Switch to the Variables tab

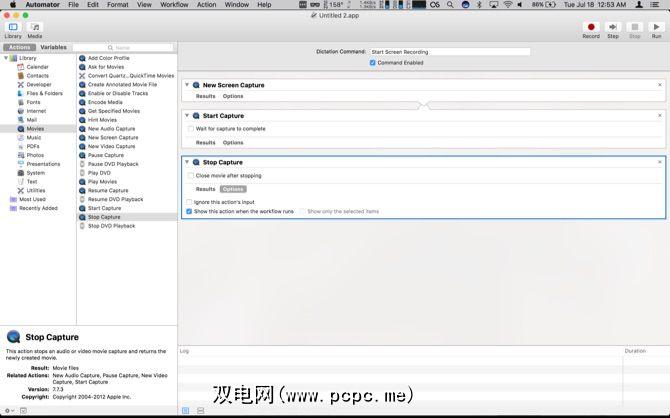tap(53, 47)
